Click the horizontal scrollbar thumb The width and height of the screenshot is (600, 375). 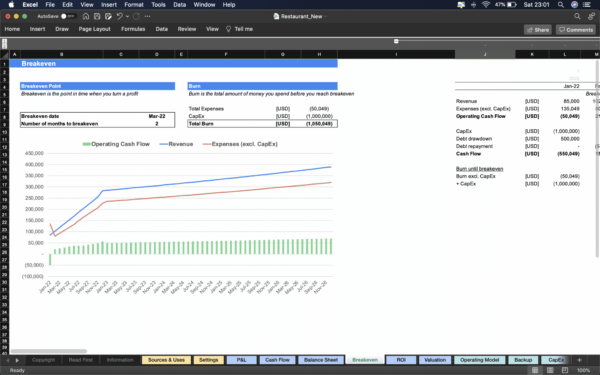click(49, 351)
